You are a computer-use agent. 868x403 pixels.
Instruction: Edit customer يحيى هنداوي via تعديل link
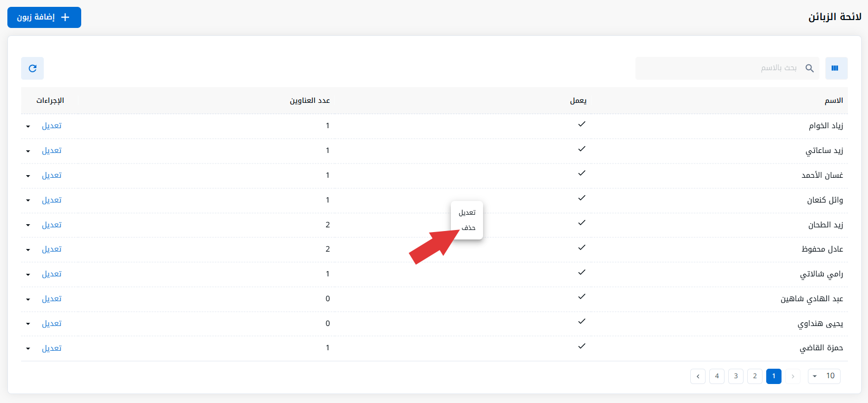52,323
